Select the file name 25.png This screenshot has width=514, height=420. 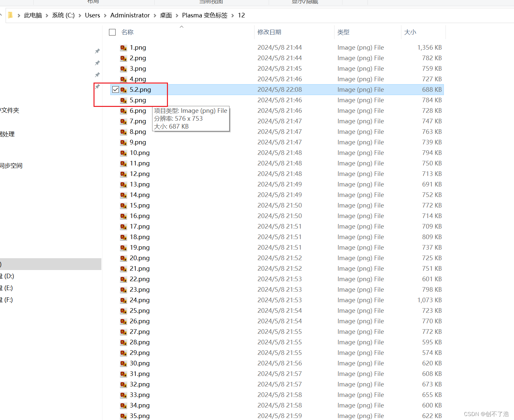pyautogui.click(x=140, y=311)
